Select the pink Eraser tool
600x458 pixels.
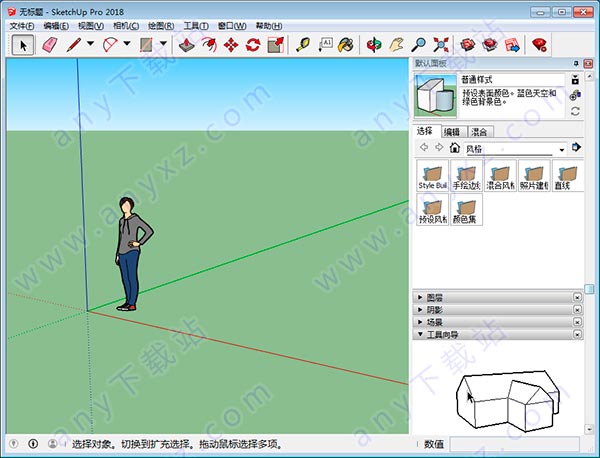(49, 45)
